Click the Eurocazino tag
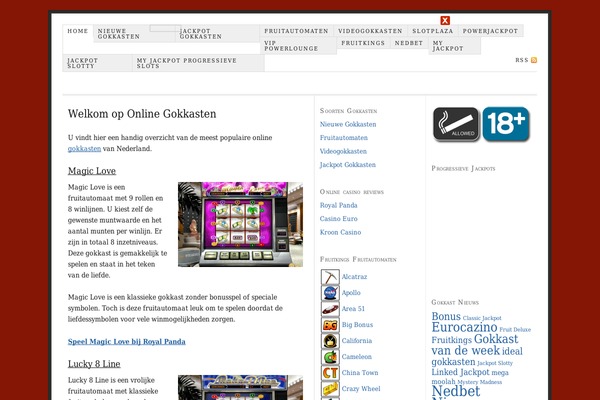Viewport: 600px width, 400px height. coord(464,327)
